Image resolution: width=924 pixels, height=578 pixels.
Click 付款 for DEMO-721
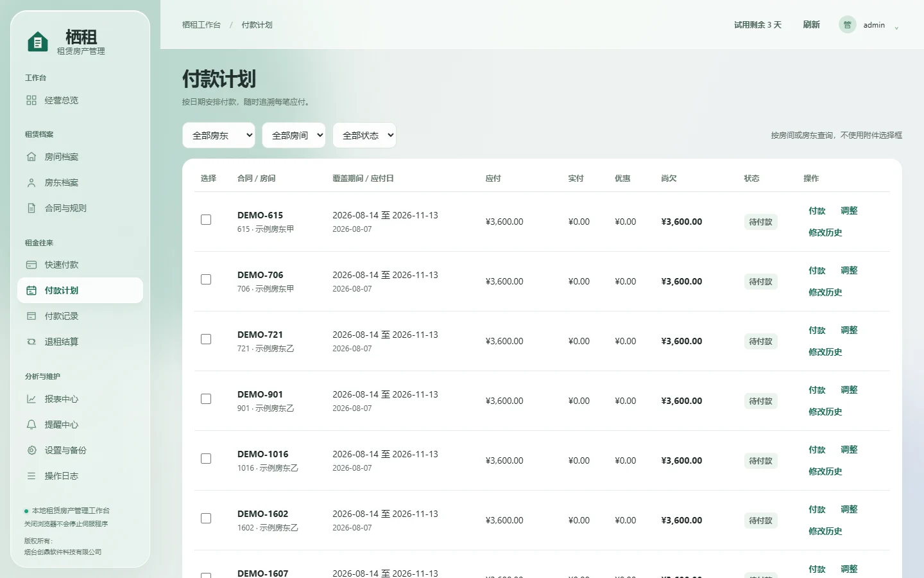click(817, 330)
